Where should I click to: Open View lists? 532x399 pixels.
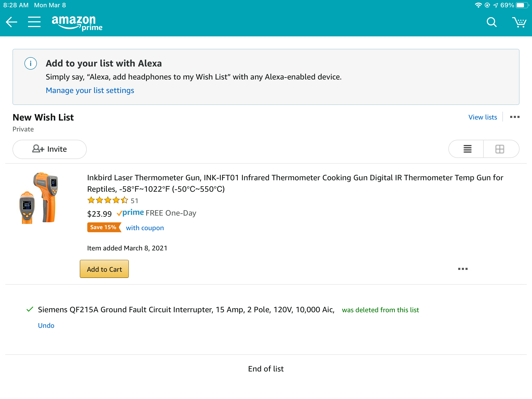tap(483, 117)
